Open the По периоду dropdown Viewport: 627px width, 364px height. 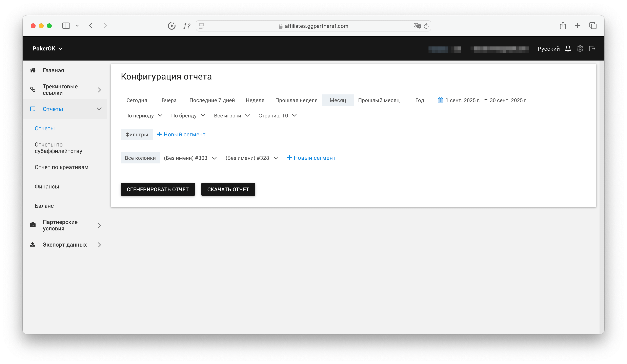[144, 116]
